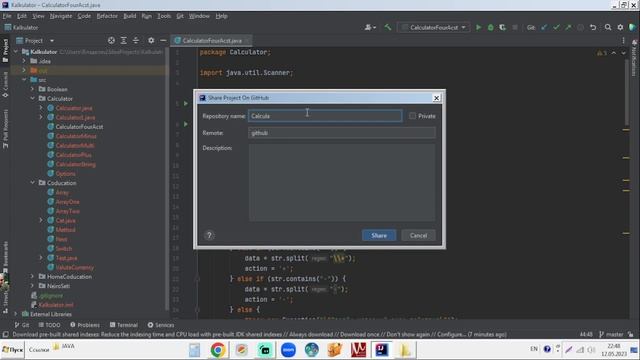The image size is (640, 360).
Task: Close the Share Project On GitHub dialog
Action: pyautogui.click(x=436, y=98)
